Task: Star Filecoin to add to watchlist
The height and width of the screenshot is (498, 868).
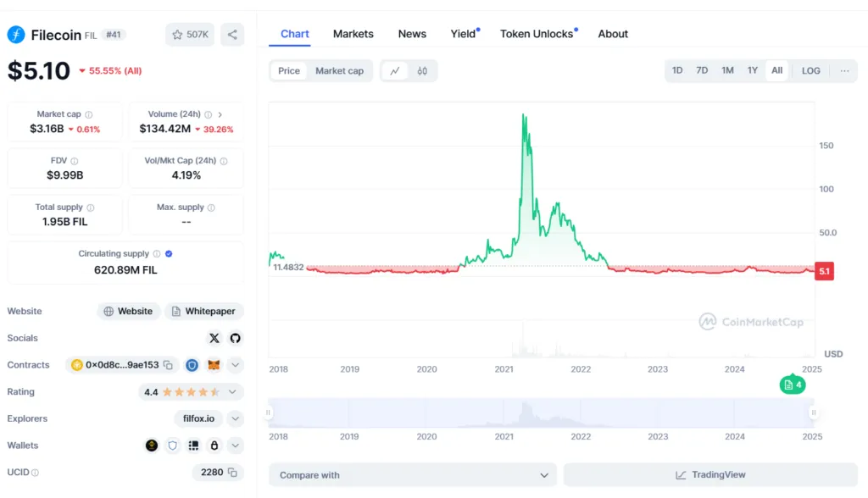Action: click(179, 34)
